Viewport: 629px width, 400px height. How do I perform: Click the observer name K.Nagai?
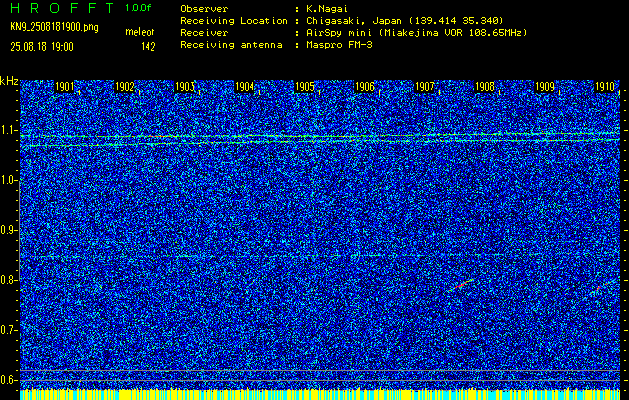click(326, 9)
